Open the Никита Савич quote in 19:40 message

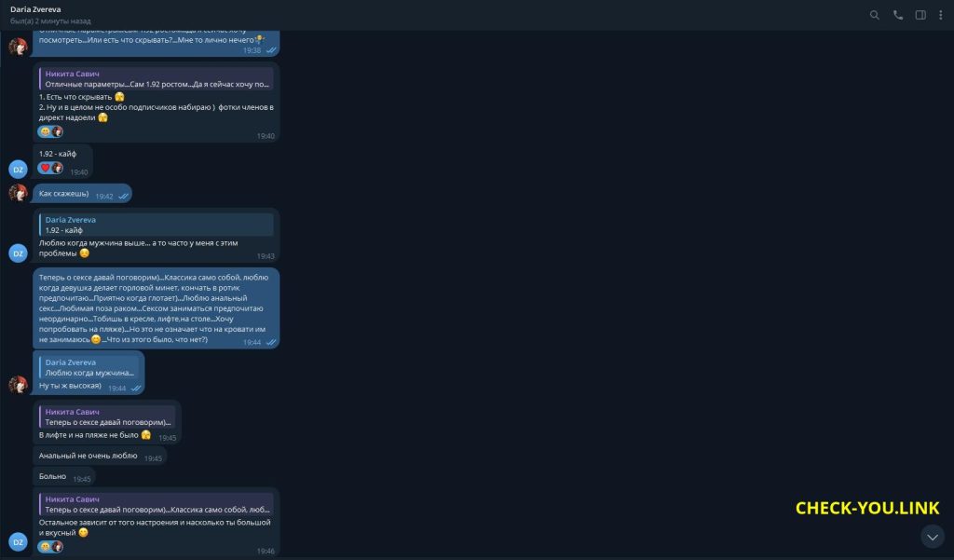[156, 78]
